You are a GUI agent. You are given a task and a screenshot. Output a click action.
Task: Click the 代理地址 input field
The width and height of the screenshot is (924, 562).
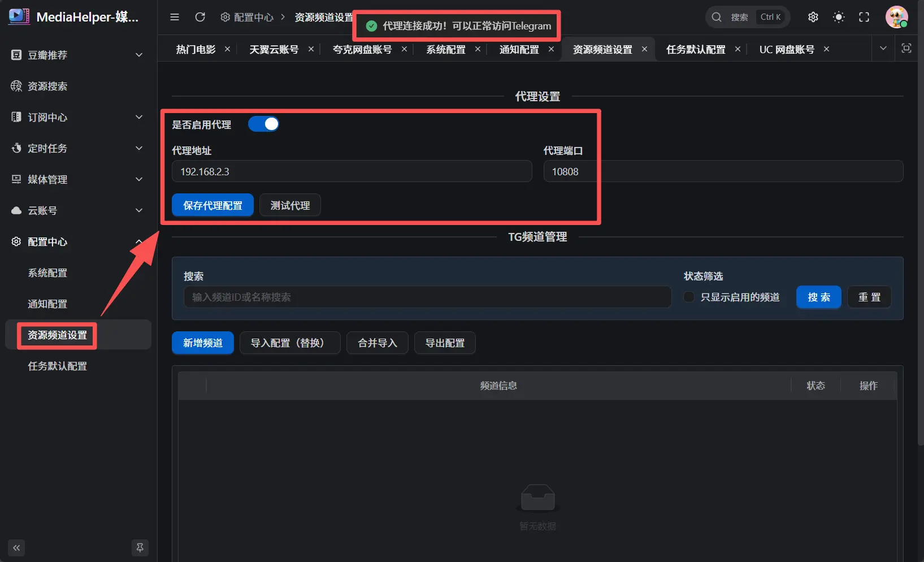point(352,171)
